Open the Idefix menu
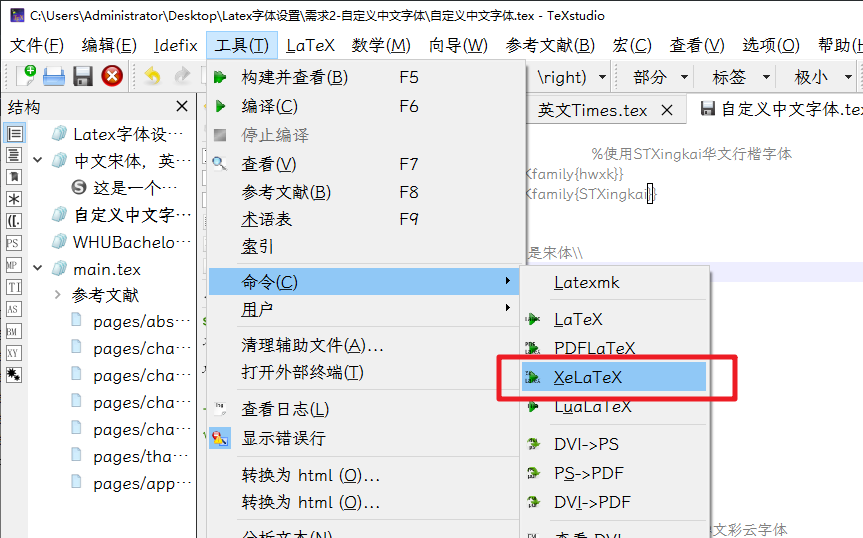The height and width of the screenshot is (538, 863). pos(176,45)
